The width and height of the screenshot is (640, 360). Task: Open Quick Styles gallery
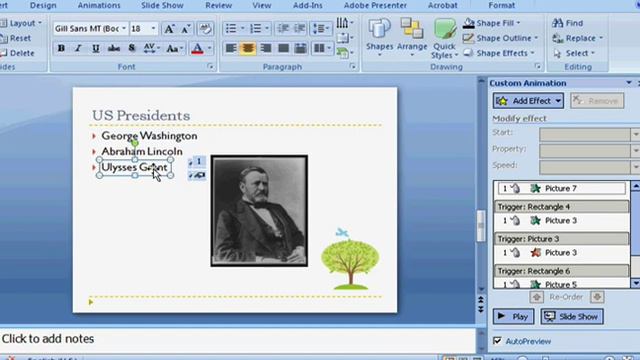coord(444,39)
